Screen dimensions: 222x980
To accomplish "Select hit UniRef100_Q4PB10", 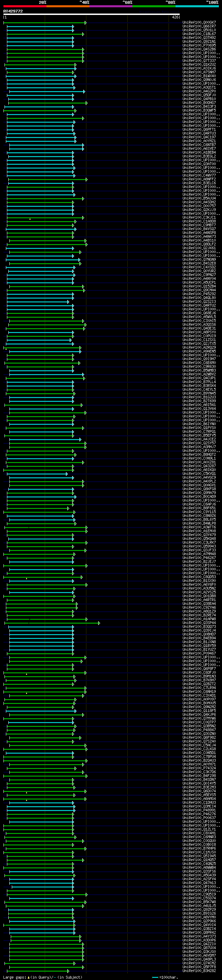I will [x=199, y=99].
